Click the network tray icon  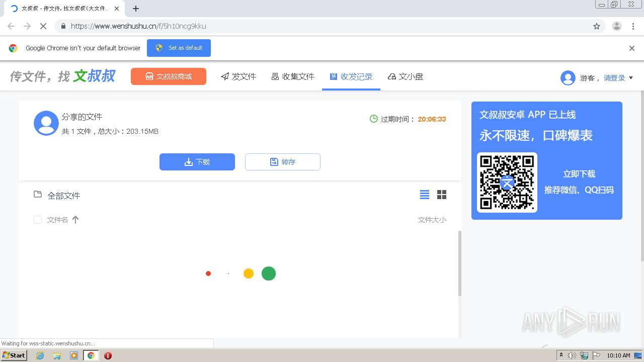click(x=584, y=355)
